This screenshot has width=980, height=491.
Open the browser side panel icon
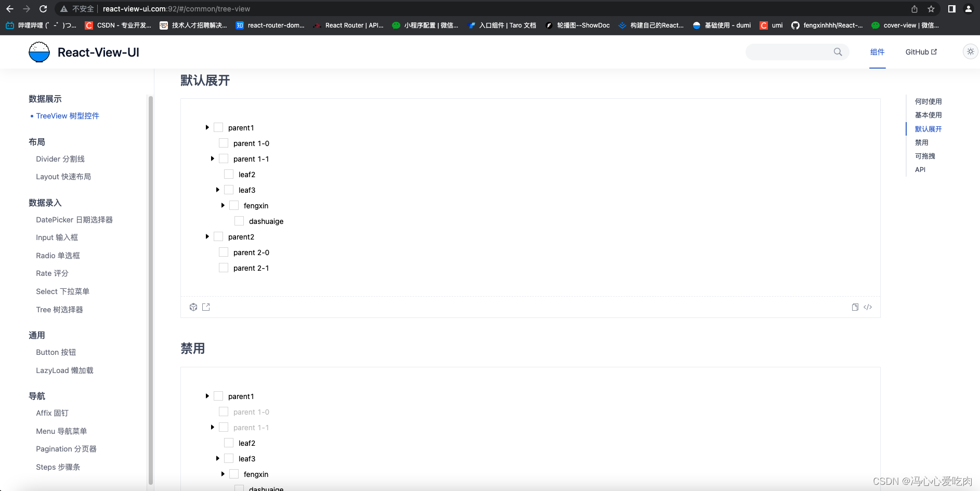[x=951, y=9]
